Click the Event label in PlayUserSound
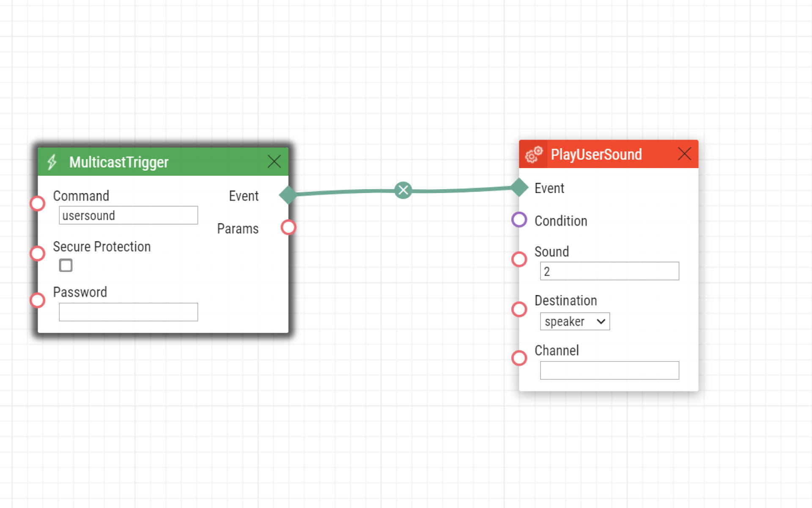This screenshot has height=508, width=812. click(x=549, y=188)
